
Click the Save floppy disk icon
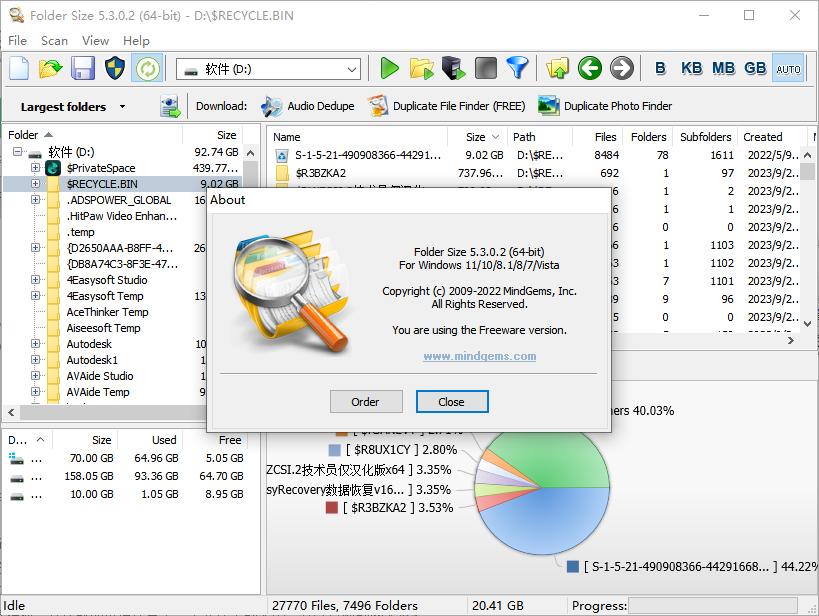pos(82,68)
